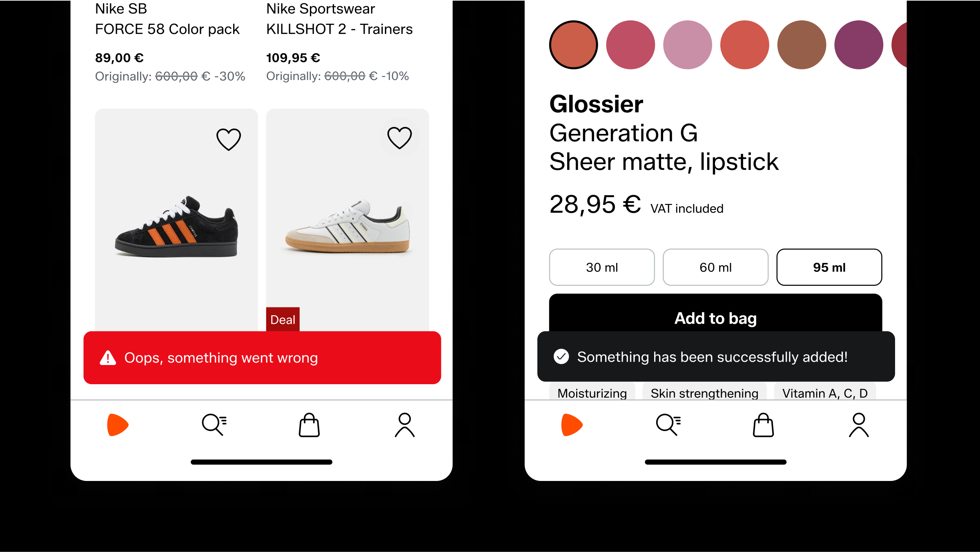Viewport: 980px width, 552px height.
Task: Favorite the white Samba sneaker
Action: point(399,138)
